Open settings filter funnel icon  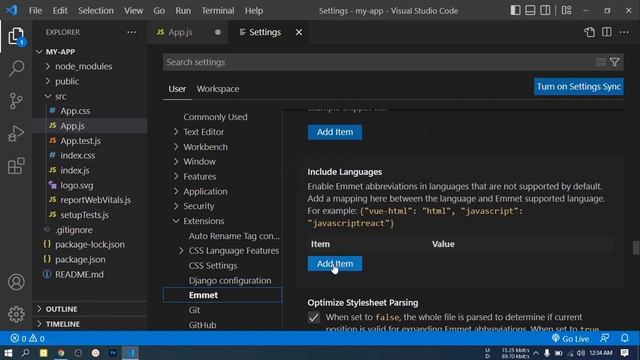click(615, 62)
